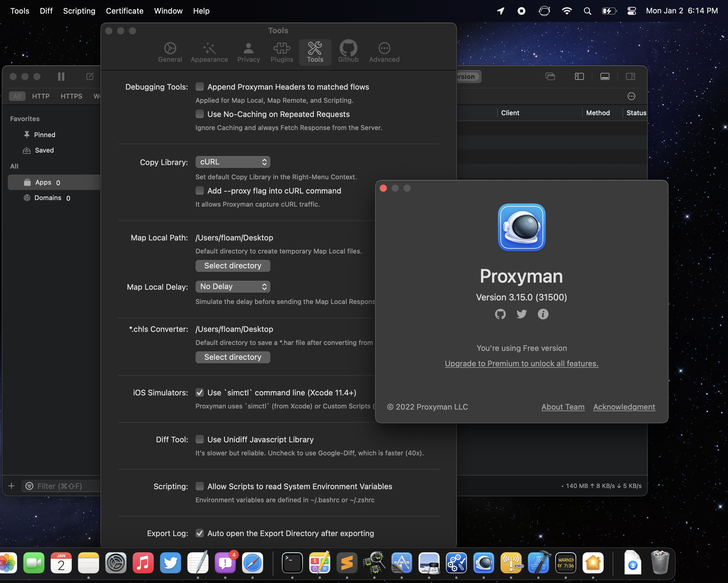
Task: Change the Map Local Delay dropdown
Action: (x=233, y=286)
